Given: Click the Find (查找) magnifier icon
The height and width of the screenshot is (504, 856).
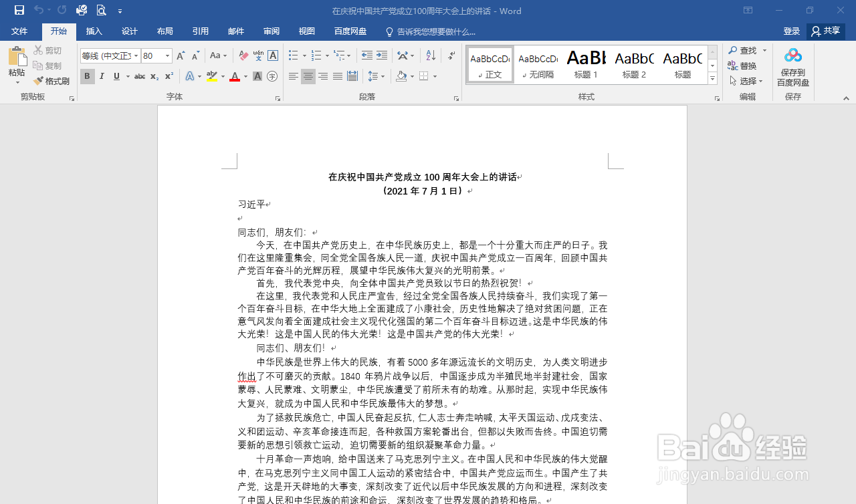Looking at the screenshot, I should coord(742,51).
